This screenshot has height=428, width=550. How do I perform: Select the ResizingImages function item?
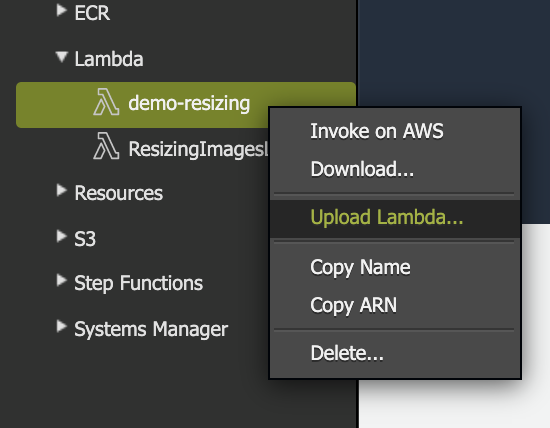point(198,149)
